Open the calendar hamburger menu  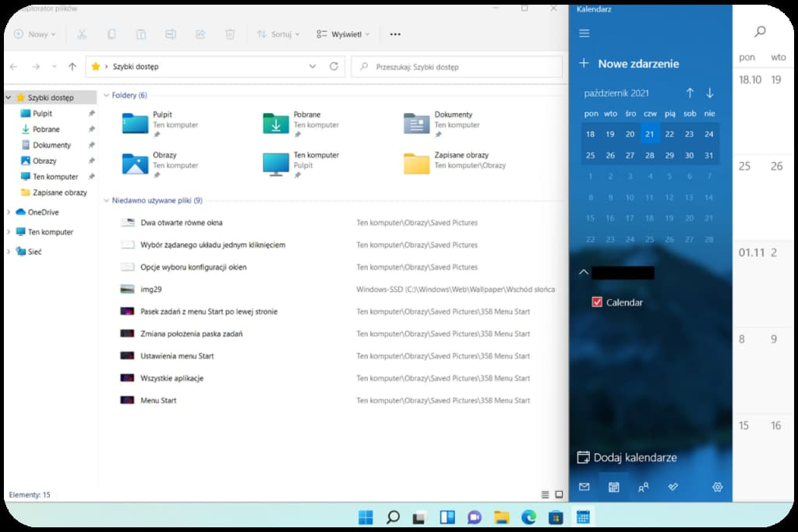pos(584,33)
